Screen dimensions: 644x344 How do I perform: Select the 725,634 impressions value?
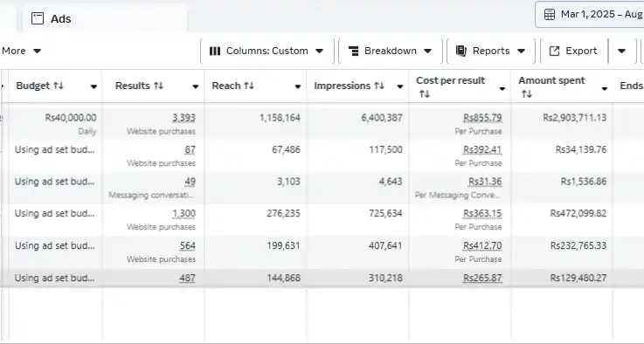pyautogui.click(x=385, y=213)
